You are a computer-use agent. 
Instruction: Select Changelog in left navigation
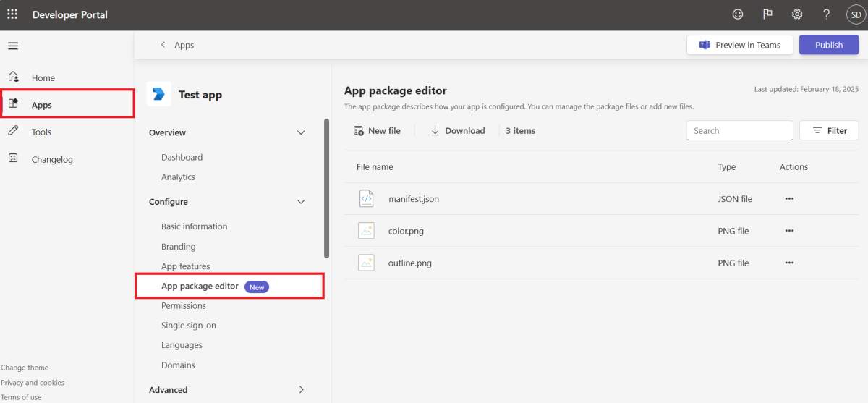click(x=52, y=160)
